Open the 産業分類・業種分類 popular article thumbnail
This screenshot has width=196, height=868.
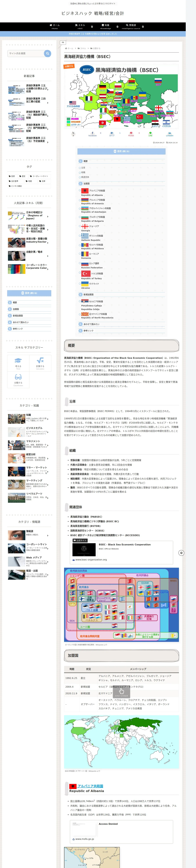point(16,242)
